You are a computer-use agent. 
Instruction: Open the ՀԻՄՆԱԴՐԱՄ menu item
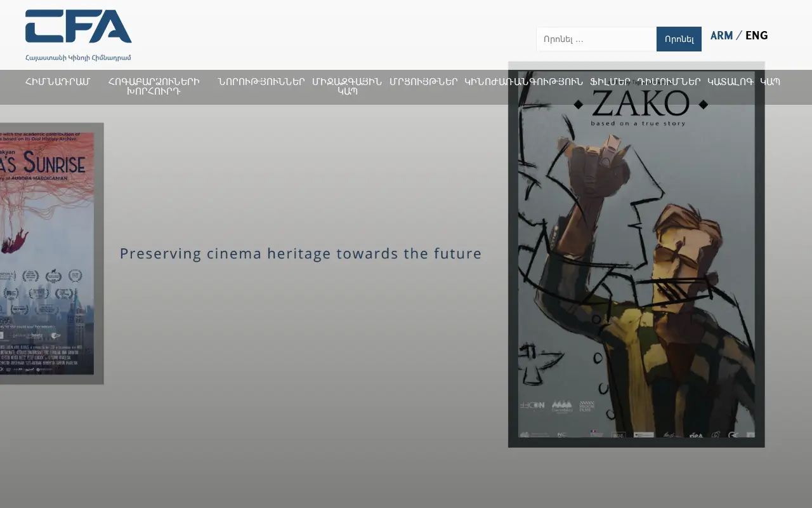(x=58, y=81)
